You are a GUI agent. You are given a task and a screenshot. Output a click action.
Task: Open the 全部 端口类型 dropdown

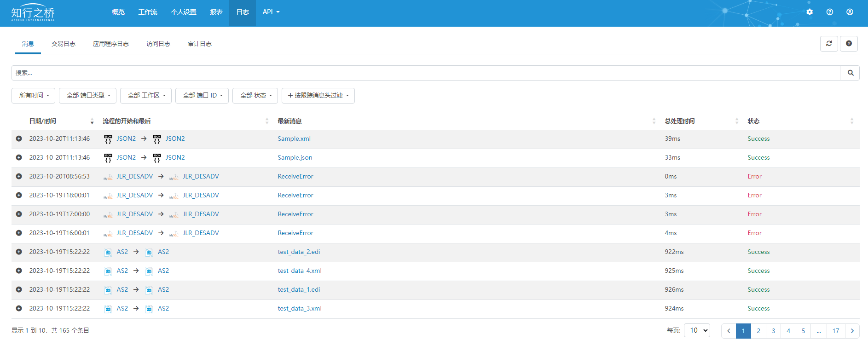pos(87,96)
